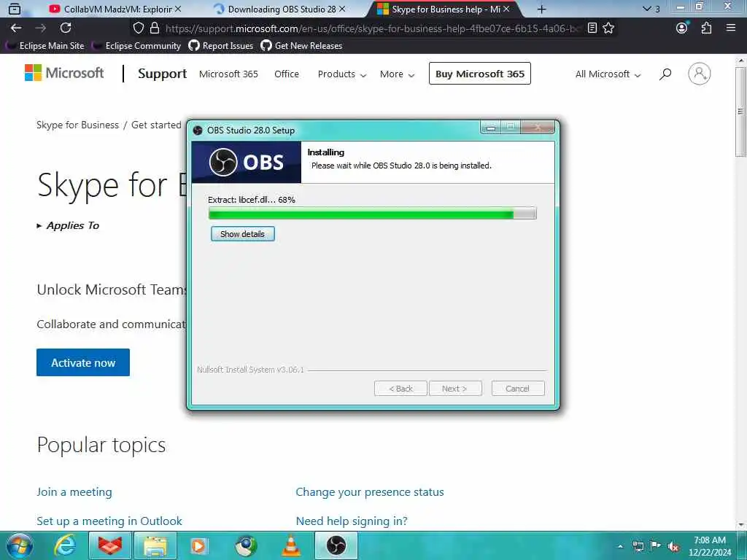Click the Buy Microsoft 365 button
Image resolution: width=747 pixels, height=560 pixels.
pyautogui.click(x=480, y=74)
